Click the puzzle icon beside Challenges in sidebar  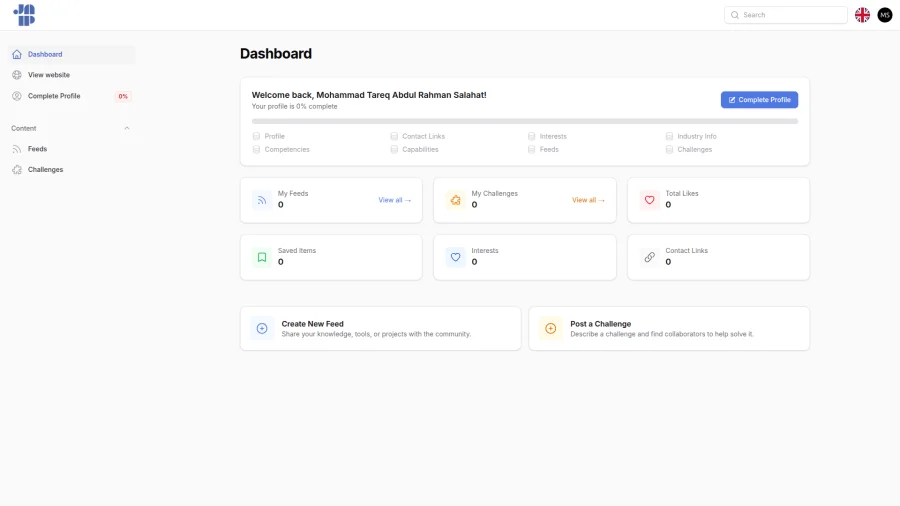click(17, 170)
